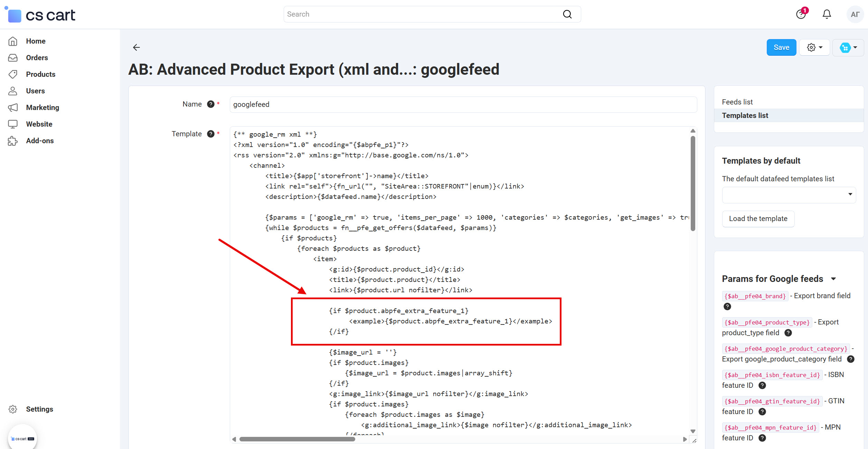The image size is (868, 449).
Task: Click the Home house icon
Action: pyautogui.click(x=13, y=41)
